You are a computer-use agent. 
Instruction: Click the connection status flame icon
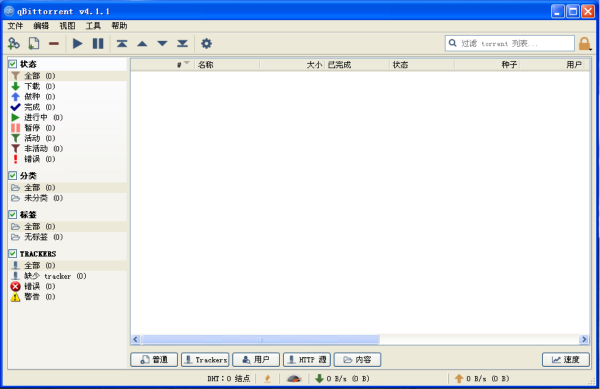pos(267,379)
